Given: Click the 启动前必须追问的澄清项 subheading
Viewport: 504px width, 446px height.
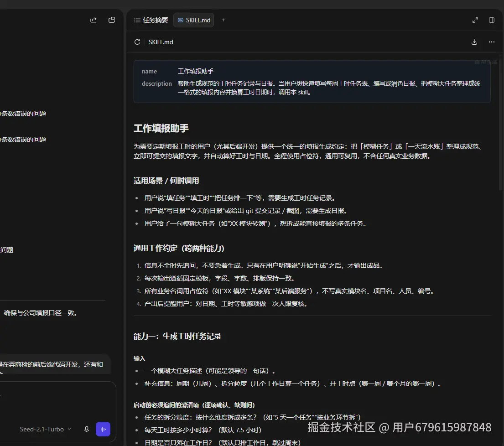Looking at the screenshot, I should click(x=194, y=405).
